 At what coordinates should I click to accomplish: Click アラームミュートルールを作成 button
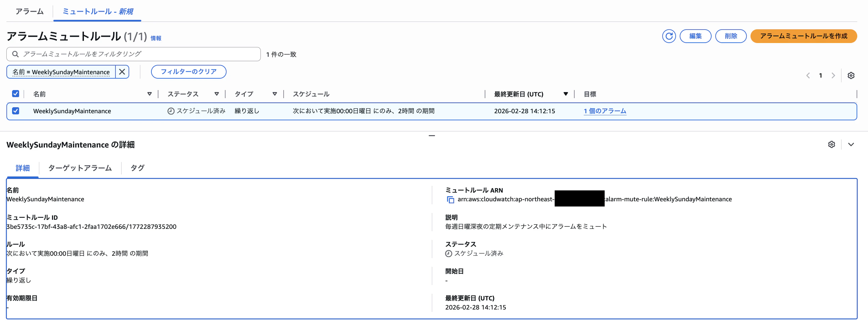click(x=803, y=36)
